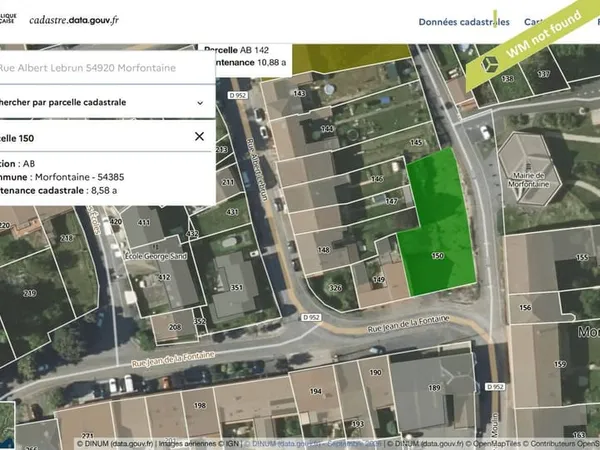This screenshot has height=450, width=600.
Task: Expand the search by parcelle cadastrale dropdown
Action: (x=107, y=102)
